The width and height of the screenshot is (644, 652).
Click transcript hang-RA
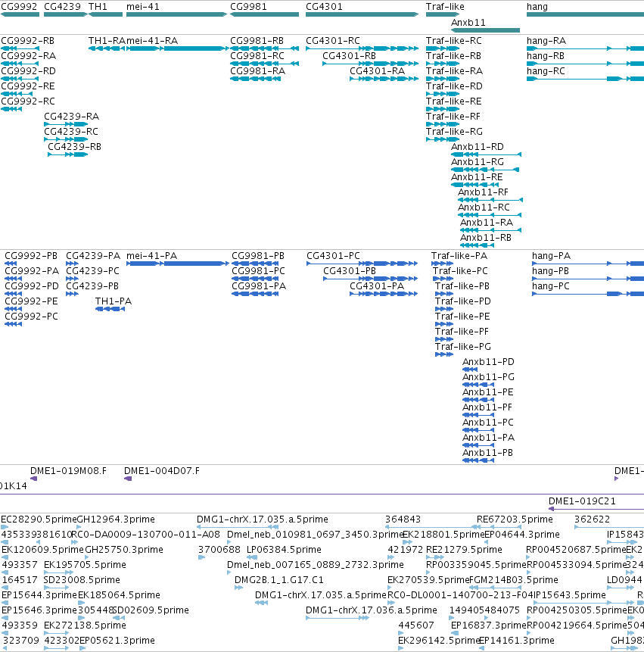pyautogui.click(x=586, y=48)
